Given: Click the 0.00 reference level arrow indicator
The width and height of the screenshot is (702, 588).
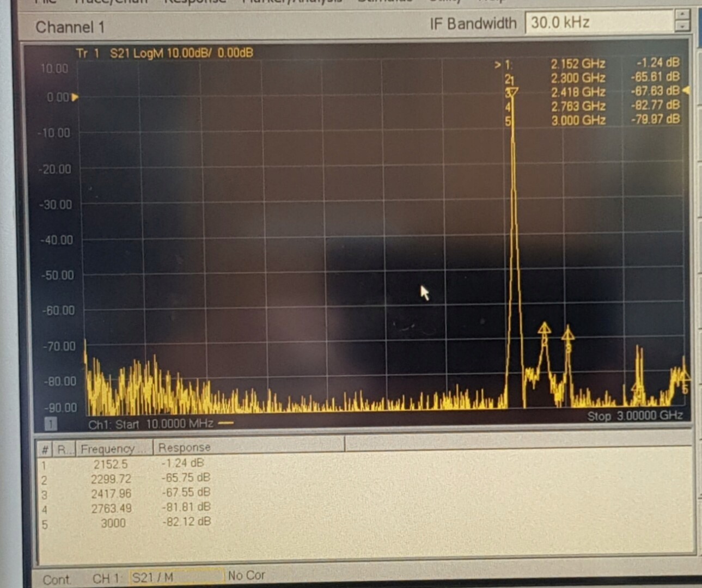Looking at the screenshot, I should click(75, 97).
